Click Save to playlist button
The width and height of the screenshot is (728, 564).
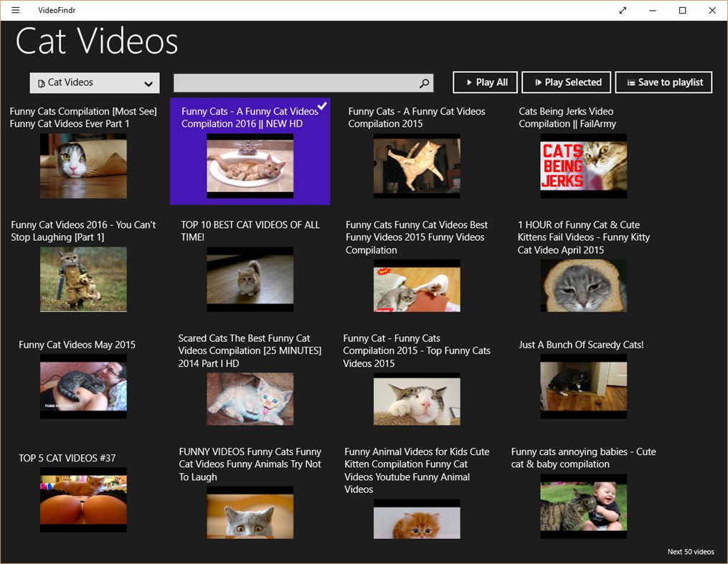tap(663, 82)
